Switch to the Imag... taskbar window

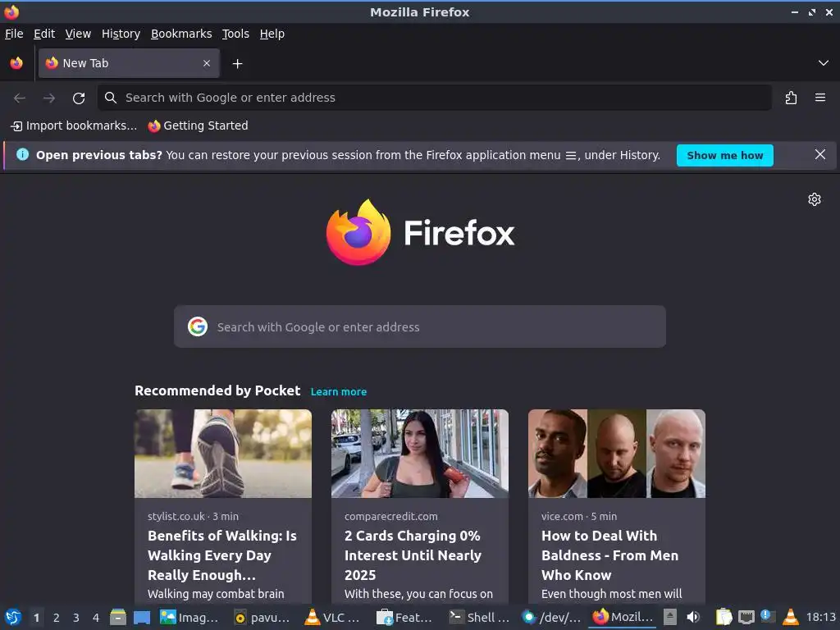[190, 618]
